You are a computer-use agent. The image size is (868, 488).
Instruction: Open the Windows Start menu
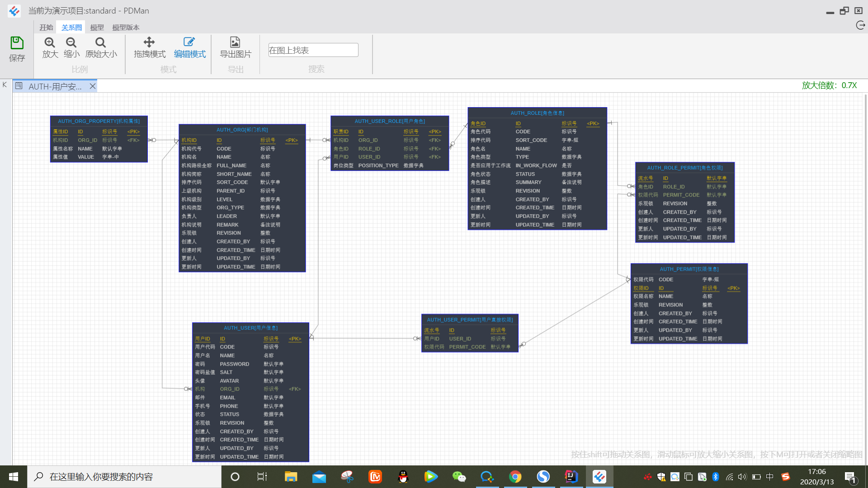coord(14,477)
